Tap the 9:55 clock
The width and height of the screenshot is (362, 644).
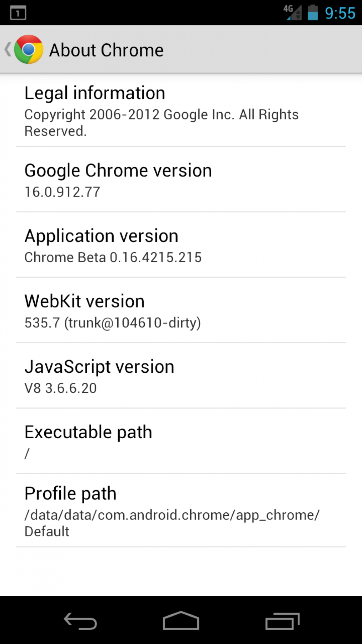tap(340, 13)
